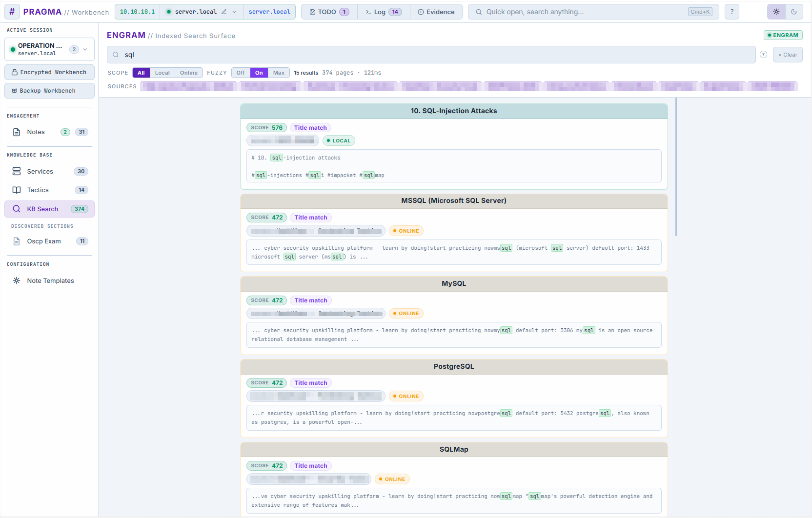Click the magnifier icon in Quick open

pyautogui.click(x=479, y=12)
